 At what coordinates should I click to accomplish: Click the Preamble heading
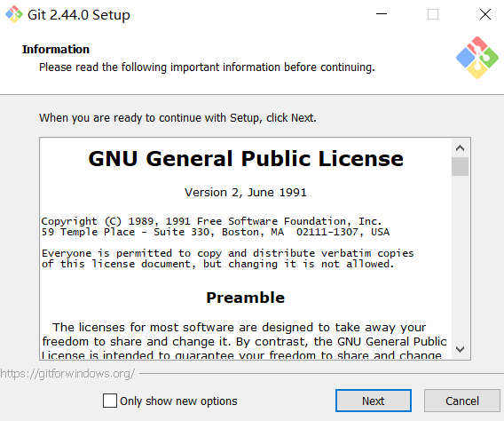246,298
